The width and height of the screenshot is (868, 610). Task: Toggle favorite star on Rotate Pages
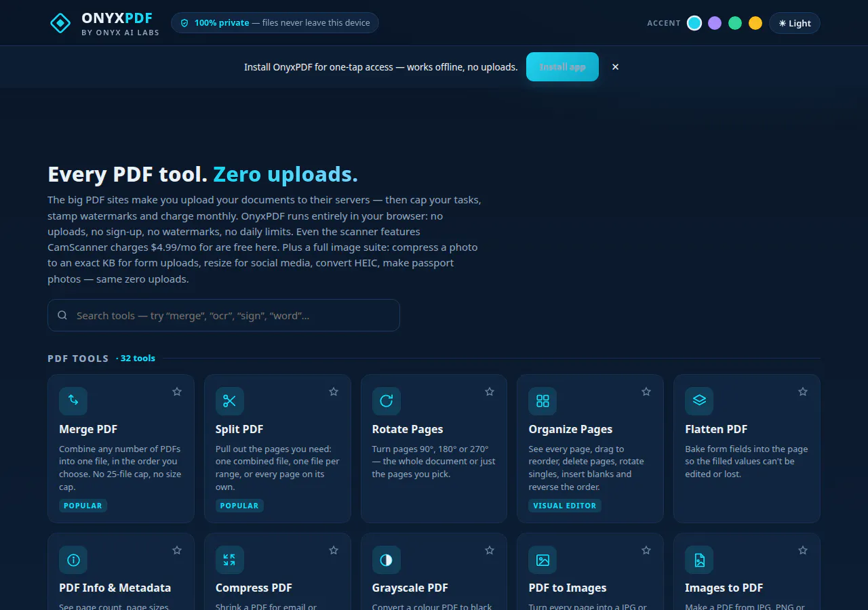(490, 392)
